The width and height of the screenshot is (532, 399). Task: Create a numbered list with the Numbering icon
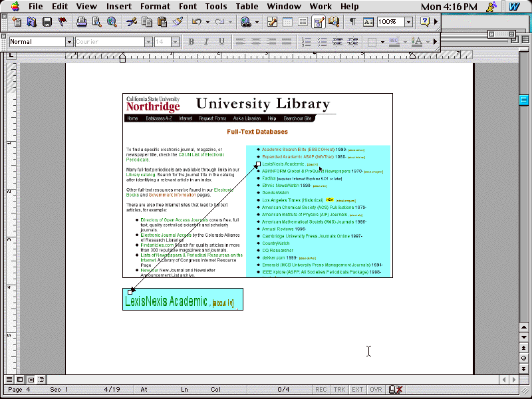tap(306, 42)
